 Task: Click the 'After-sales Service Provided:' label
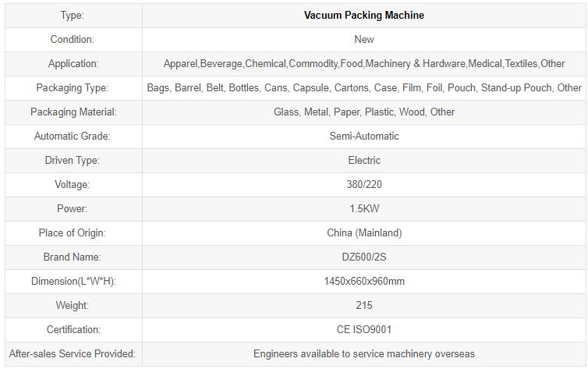point(73,354)
